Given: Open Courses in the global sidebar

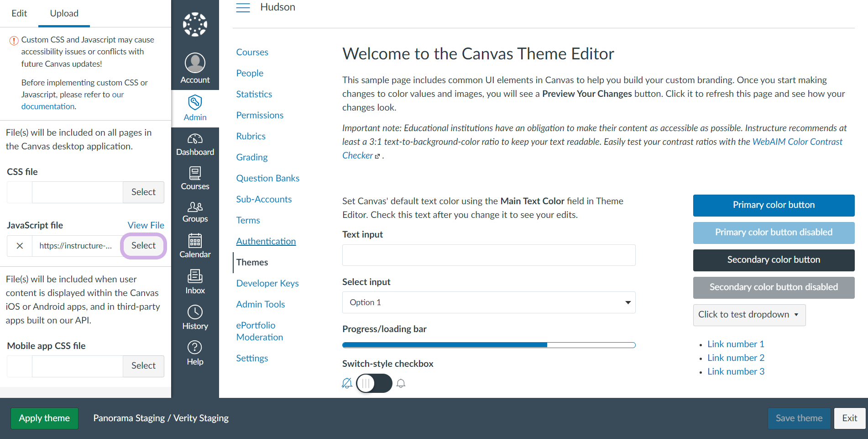Looking at the screenshot, I should tap(195, 179).
